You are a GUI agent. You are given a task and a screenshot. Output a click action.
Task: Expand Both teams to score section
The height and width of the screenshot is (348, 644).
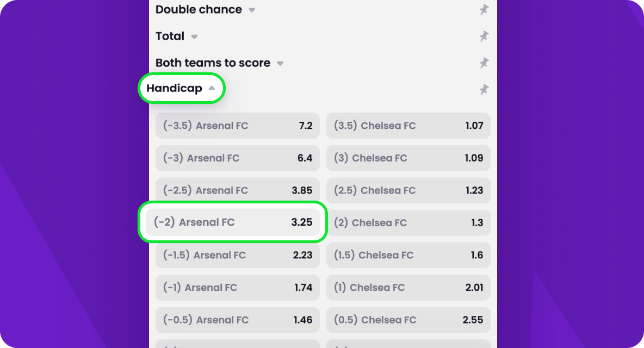[x=280, y=64]
